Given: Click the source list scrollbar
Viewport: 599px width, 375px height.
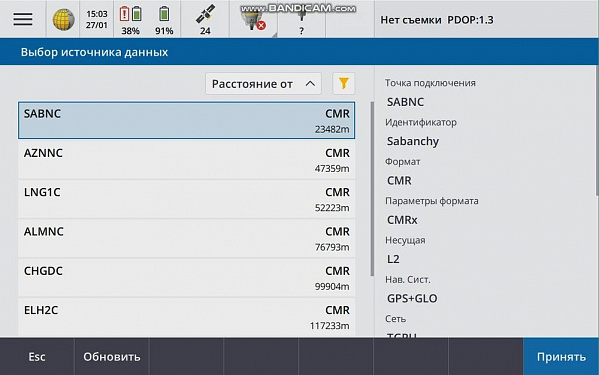Looking at the screenshot, I should 372,189.
